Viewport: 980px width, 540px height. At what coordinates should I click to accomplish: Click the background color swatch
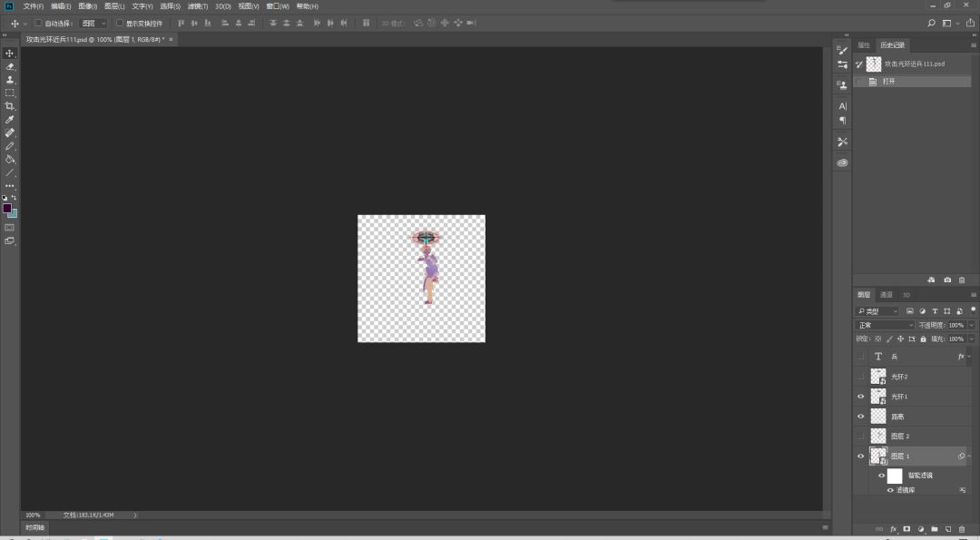point(14,214)
